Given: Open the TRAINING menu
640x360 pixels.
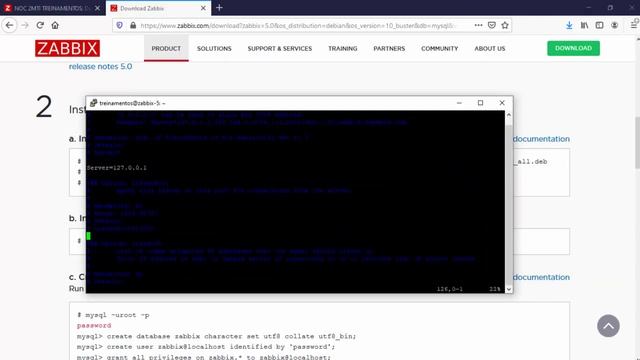Looking at the screenshot, I should click(343, 49).
